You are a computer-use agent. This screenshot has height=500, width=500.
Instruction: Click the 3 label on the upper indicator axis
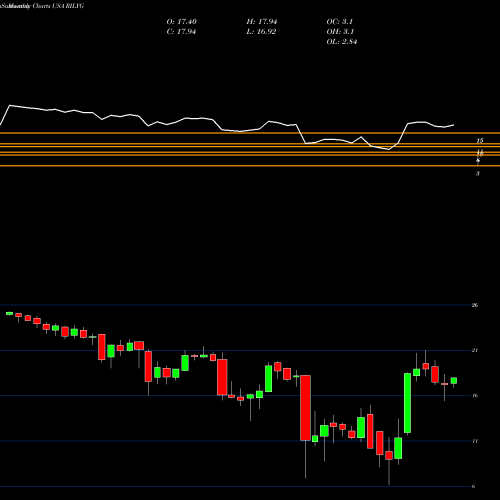pyautogui.click(x=478, y=174)
